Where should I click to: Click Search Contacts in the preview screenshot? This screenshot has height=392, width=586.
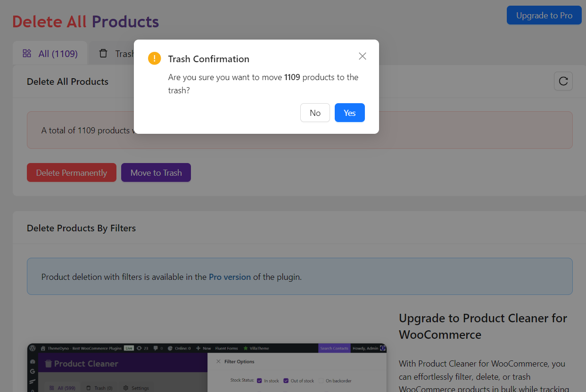click(x=334, y=348)
